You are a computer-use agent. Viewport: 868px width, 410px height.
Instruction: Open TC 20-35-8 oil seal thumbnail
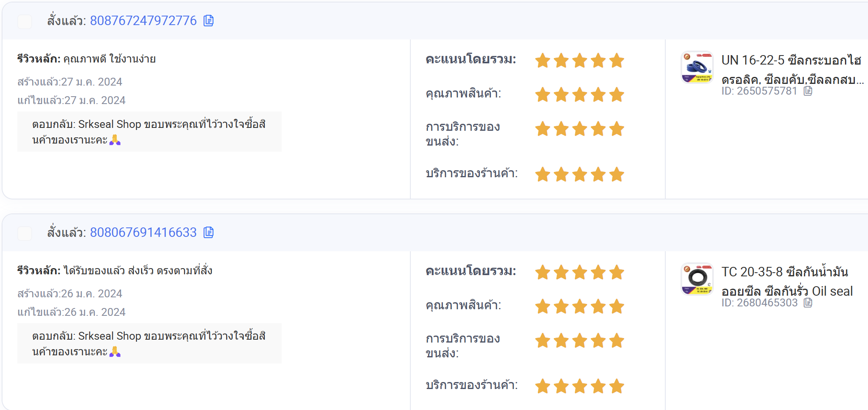click(x=697, y=279)
